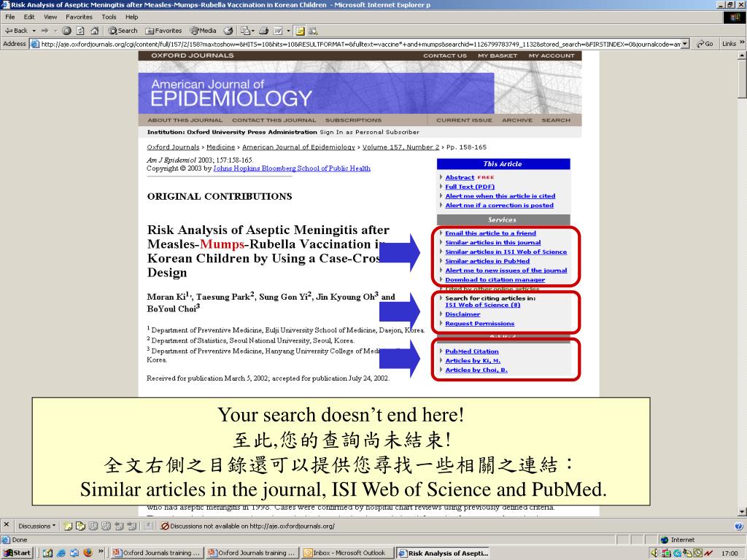This screenshot has height=560, width=747.
Task: Open the File menu
Action: [10, 17]
